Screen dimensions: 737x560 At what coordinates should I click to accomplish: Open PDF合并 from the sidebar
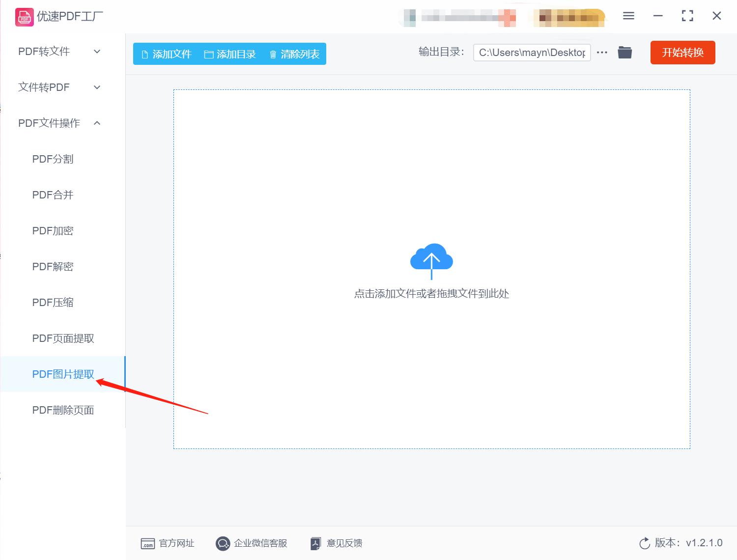point(52,195)
